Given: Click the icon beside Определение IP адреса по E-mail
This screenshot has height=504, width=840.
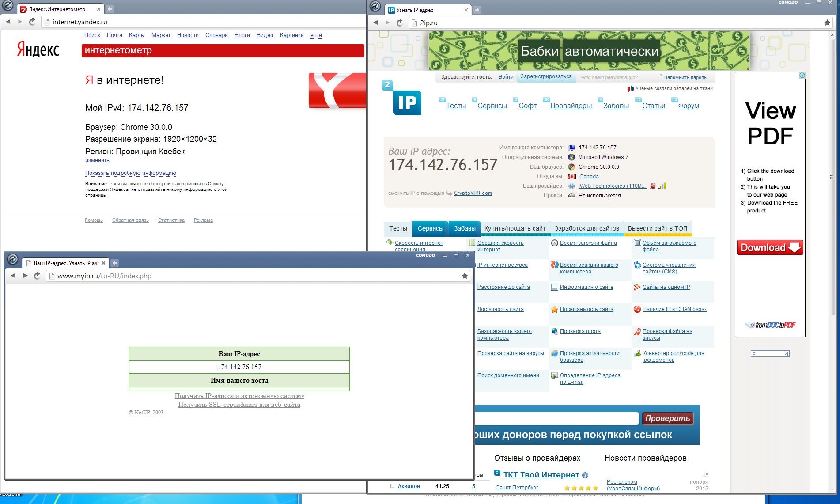Looking at the screenshot, I should (555, 375).
